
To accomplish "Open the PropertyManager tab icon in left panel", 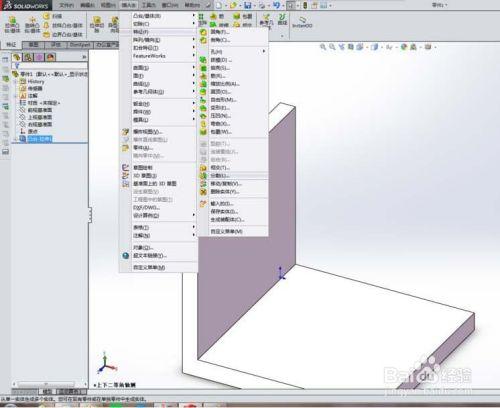I will (28, 57).
